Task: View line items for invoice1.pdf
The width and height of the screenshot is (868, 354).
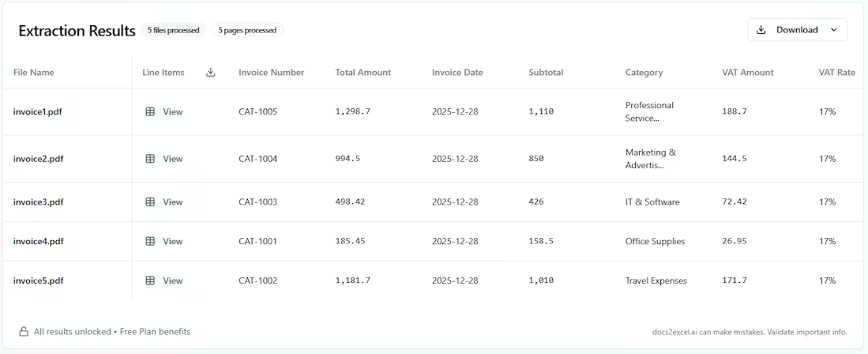Action: [172, 112]
